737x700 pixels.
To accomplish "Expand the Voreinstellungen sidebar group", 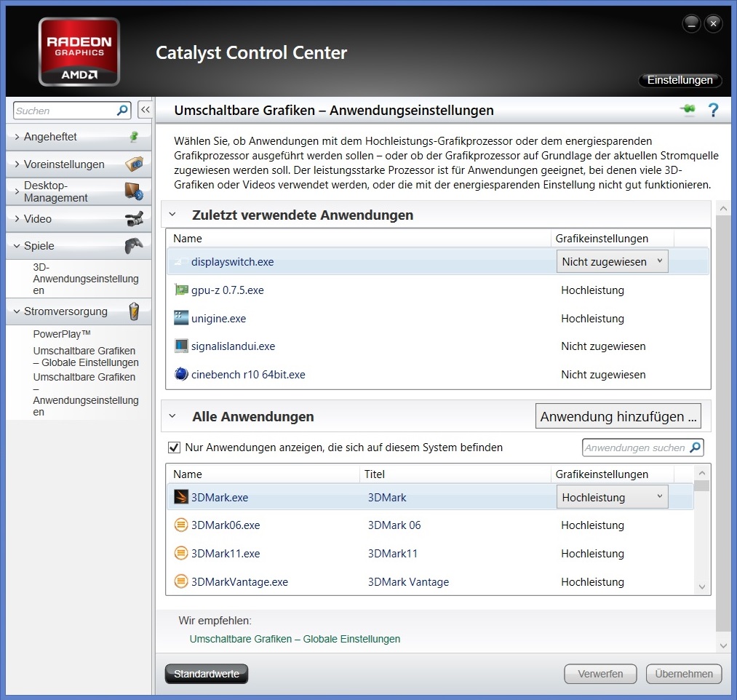I will pyautogui.click(x=17, y=164).
